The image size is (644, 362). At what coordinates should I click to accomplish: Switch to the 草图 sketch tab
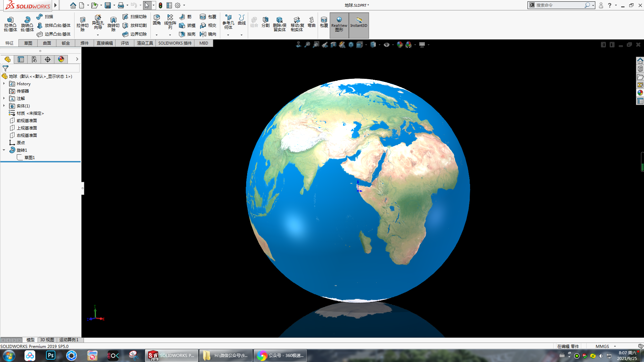pos(28,43)
